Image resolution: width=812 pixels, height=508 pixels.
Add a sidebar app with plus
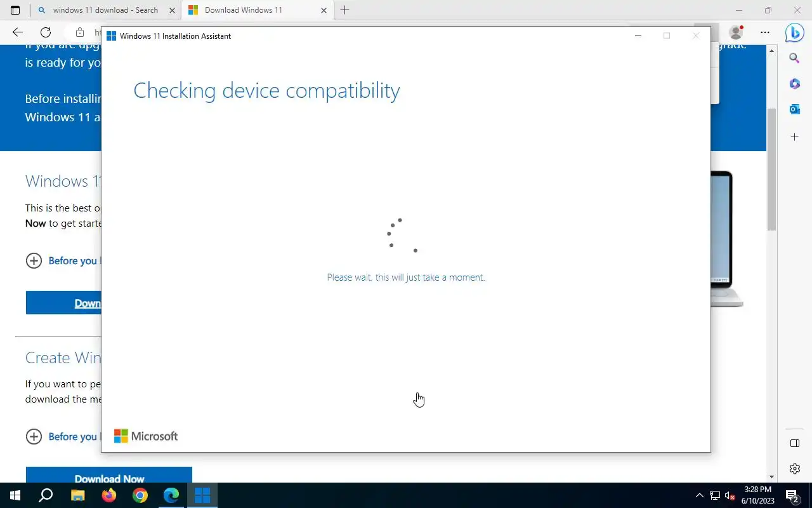click(794, 137)
